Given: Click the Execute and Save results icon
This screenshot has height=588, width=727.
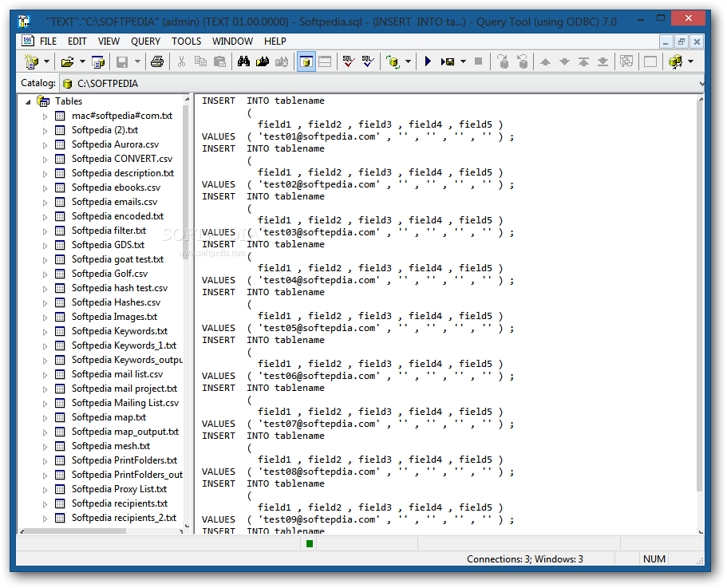Looking at the screenshot, I should (x=448, y=61).
